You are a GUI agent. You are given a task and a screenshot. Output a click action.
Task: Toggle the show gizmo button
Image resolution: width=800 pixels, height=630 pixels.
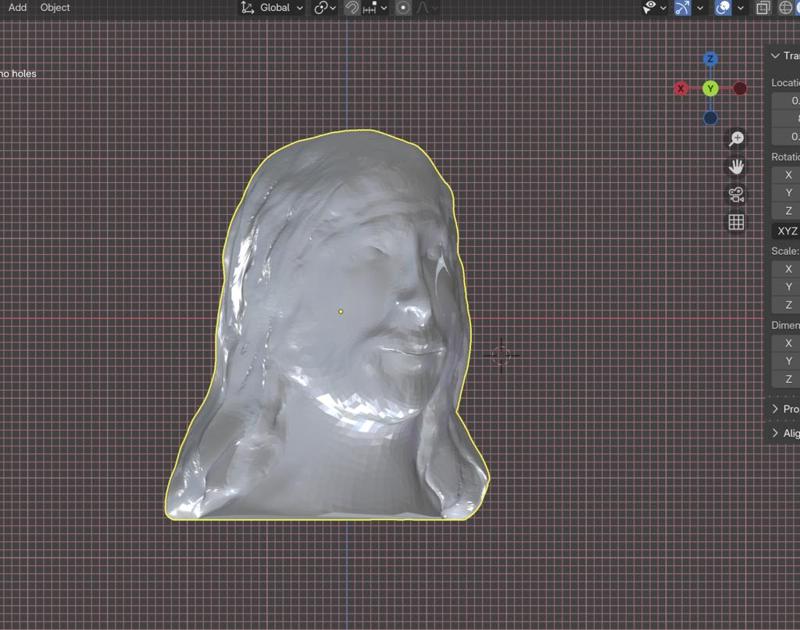click(x=682, y=8)
